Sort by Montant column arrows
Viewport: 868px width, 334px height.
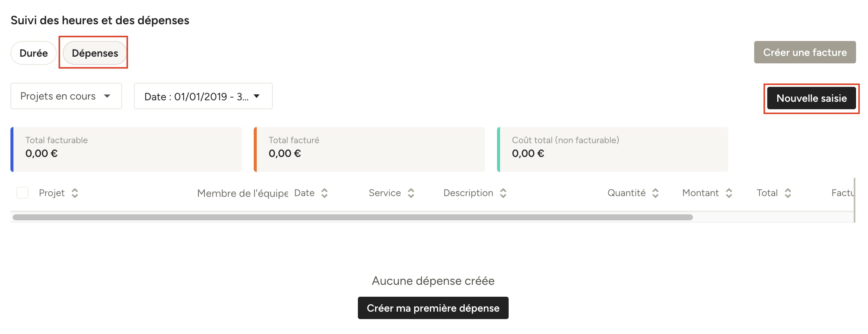(x=729, y=193)
